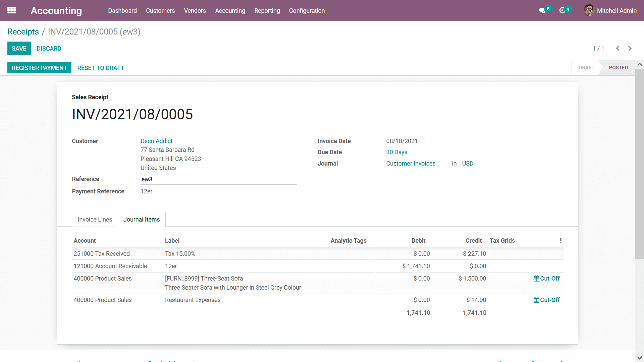Go to next record arrow
The height and width of the screenshot is (362, 644).
(630, 48)
